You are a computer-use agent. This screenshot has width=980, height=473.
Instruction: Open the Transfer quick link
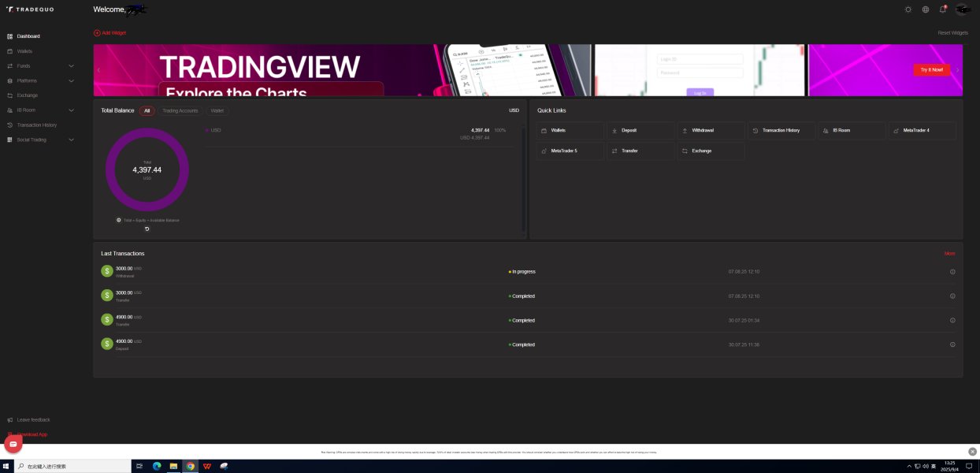(x=640, y=151)
